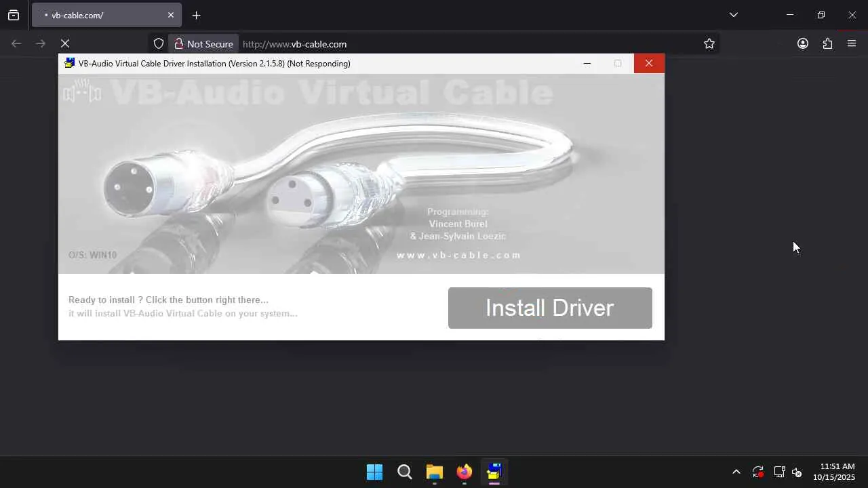Click the update sync tray icon
This screenshot has width=868, height=488.
tap(758, 472)
